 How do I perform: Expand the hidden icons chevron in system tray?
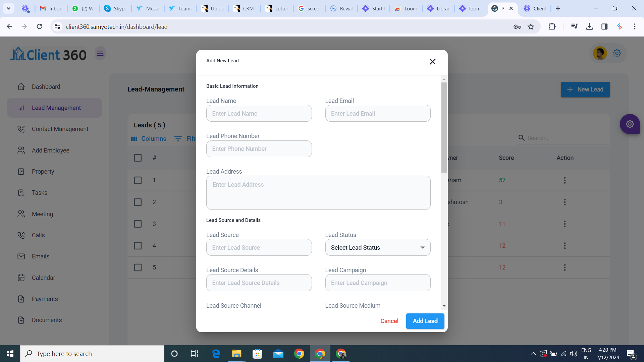click(x=533, y=353)
